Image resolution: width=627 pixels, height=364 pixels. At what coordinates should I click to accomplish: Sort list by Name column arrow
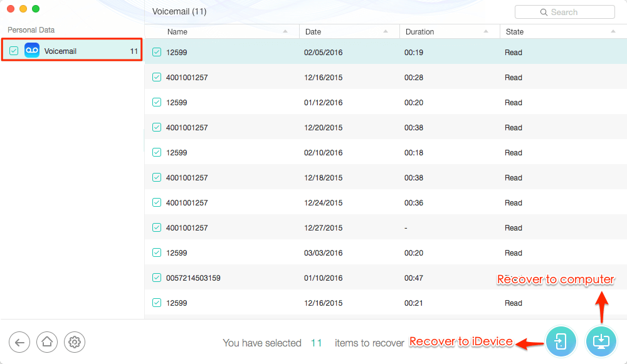[x=285, y=31]
